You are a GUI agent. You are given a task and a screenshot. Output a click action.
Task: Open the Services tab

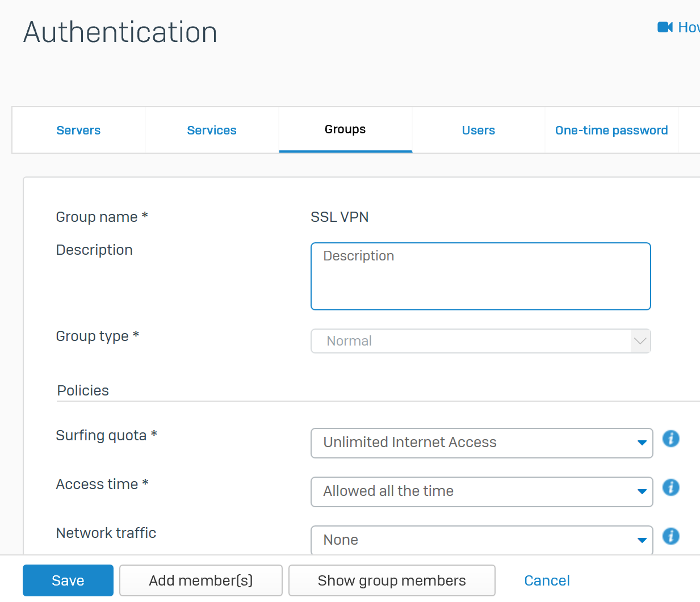tap(212, 130)
